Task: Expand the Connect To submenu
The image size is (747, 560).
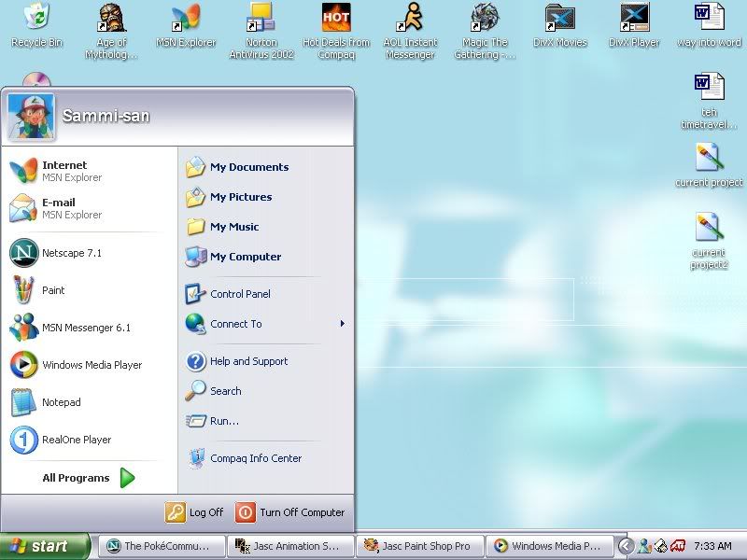Action: (x=266, y=324)
